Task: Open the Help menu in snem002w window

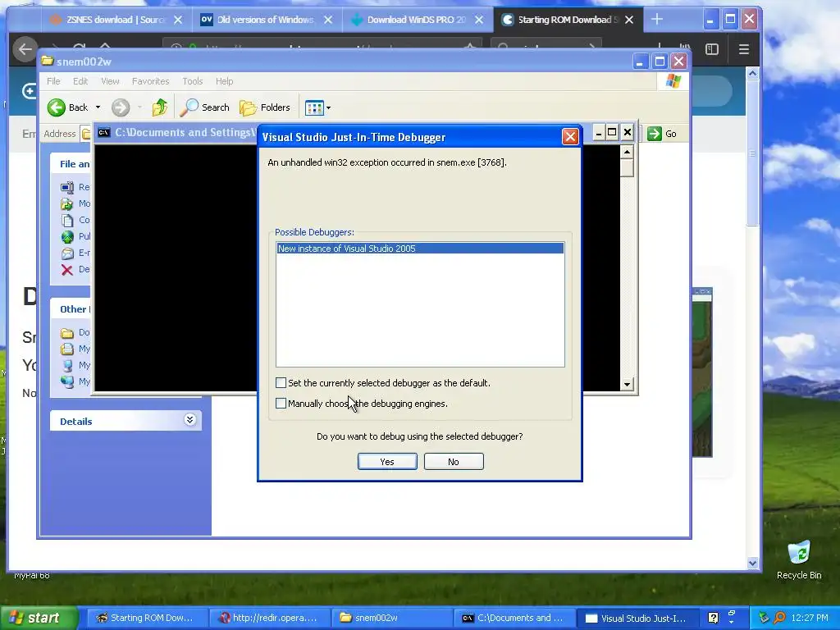Action: 225,81
